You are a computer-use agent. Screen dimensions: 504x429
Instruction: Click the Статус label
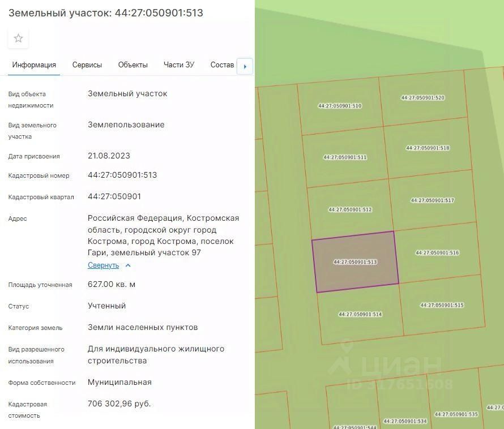19,307
